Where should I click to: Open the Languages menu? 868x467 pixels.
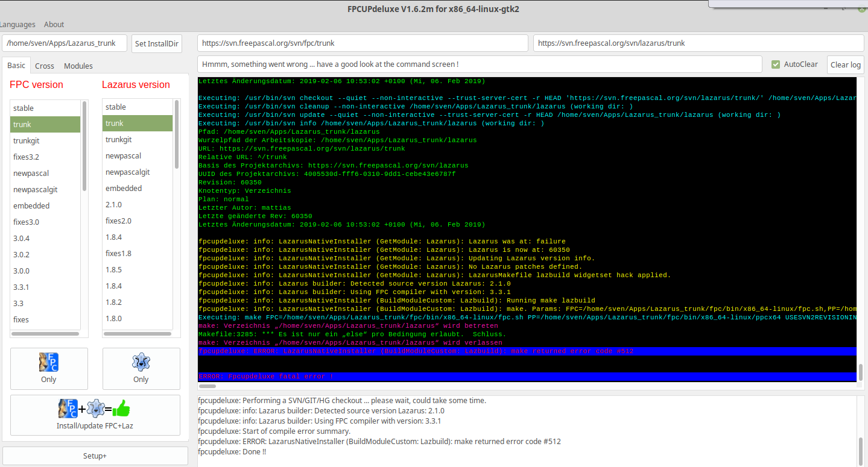pyautogui.click(x=17, y=25)
